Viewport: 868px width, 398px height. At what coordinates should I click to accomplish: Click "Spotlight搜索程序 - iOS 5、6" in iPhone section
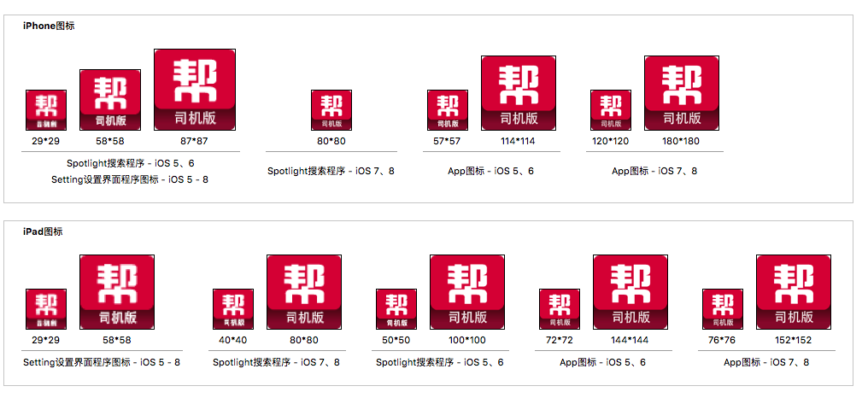click(x=131, y=163)
